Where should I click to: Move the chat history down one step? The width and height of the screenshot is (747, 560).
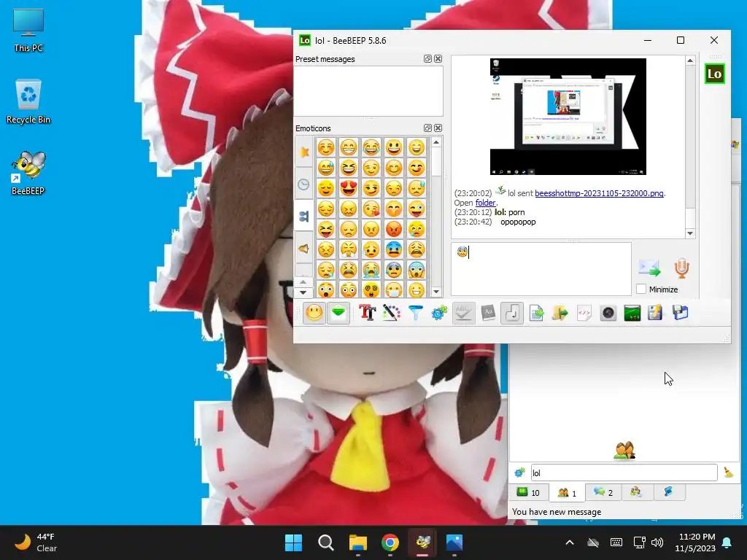(x=690, y=233)
